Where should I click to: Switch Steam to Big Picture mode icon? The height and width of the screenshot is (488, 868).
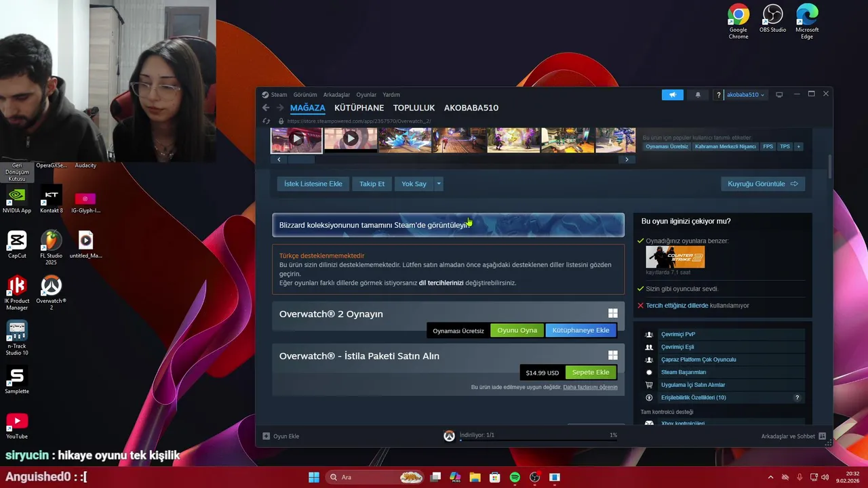[779, 95]
